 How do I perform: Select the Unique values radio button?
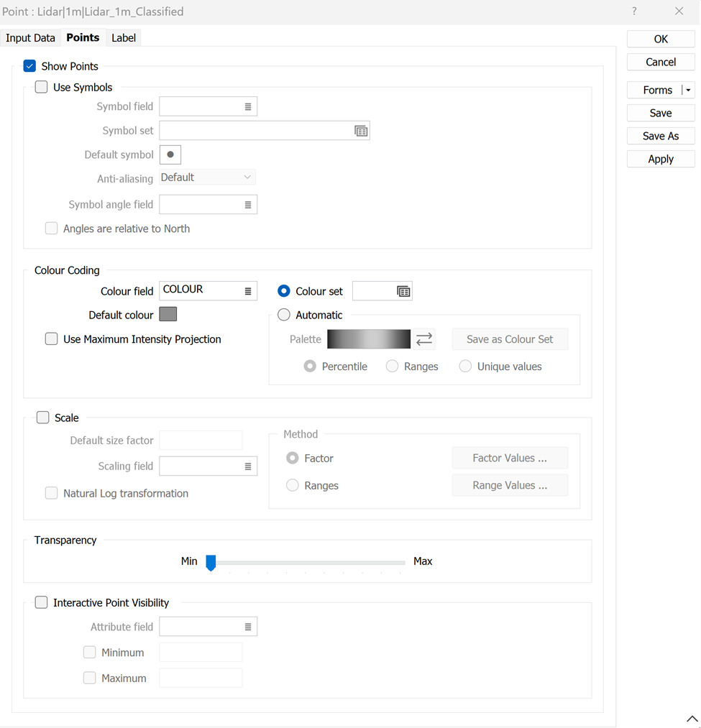point(464,366)
